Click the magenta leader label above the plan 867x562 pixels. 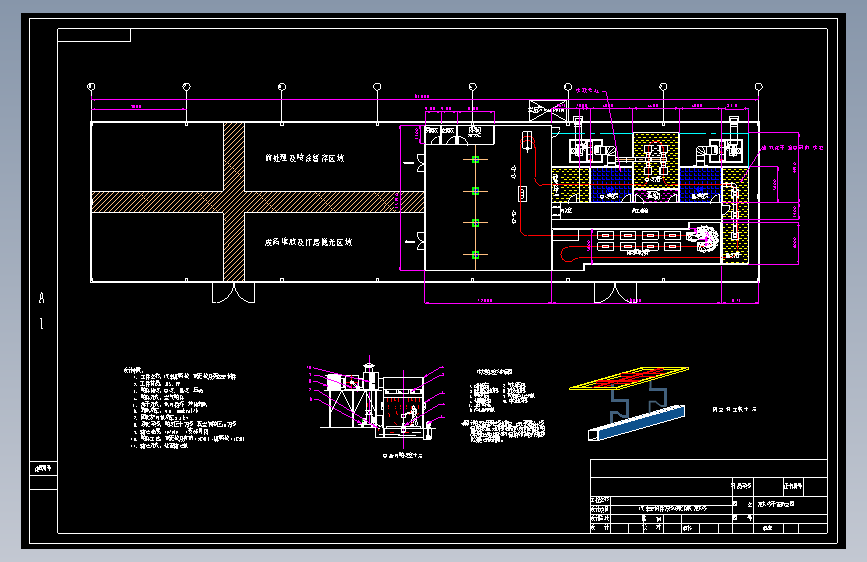(587, 90)
